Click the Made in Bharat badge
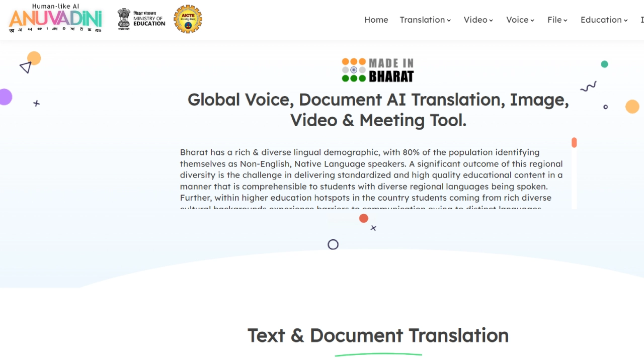Screen dimensions: 644x362 [378, 70]
